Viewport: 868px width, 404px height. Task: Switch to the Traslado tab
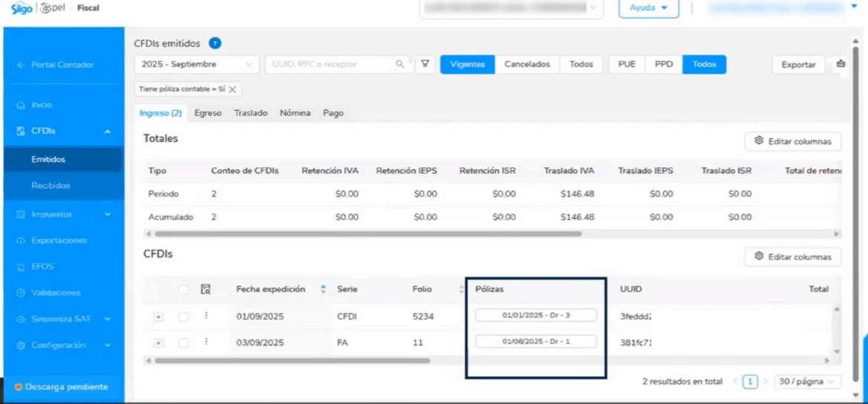pyautogui.click(x=251, y=113)
